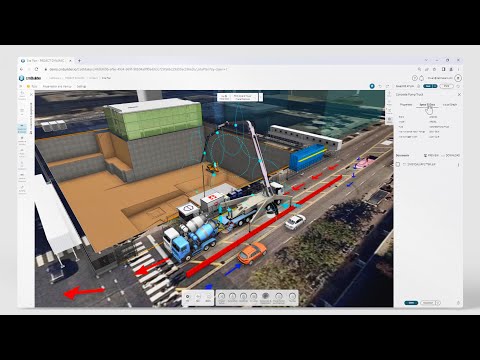Click the cmBuilder logo
Image resolution: width=480 pixels, height=360 pixels.
point(30,78)
